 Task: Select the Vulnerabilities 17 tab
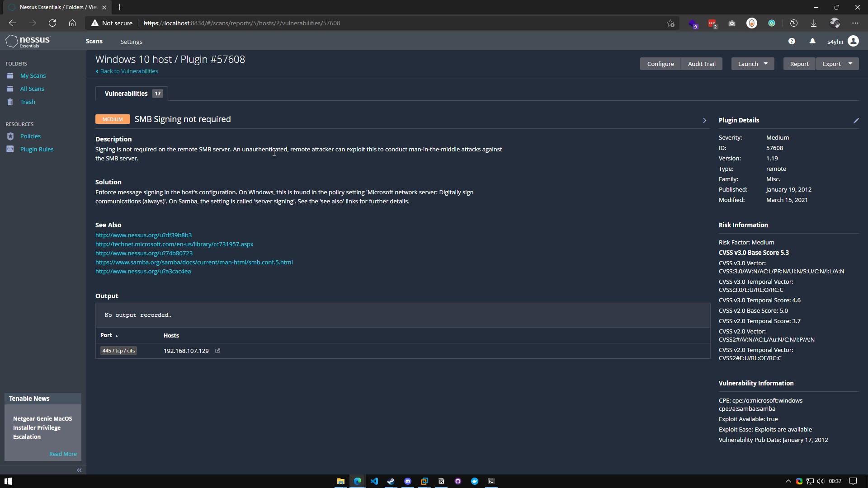(132, 94)
